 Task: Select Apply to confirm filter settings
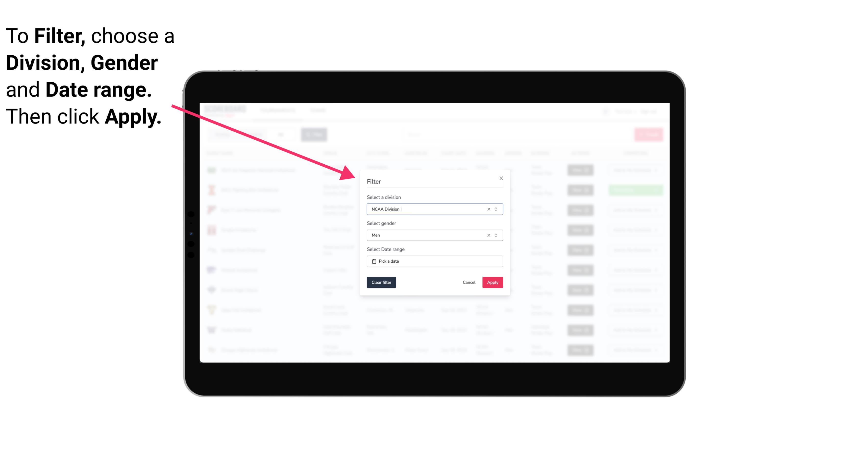pos(492,283)
